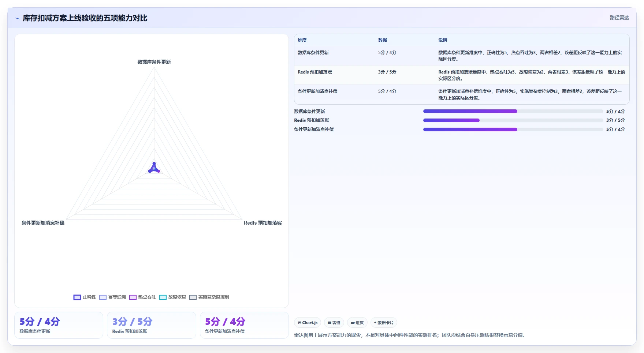Screen dimensions: 644x353
Task: Click the page title 库存扣减方案上线验收的五项能力对比
Action: tap(85, 18)
